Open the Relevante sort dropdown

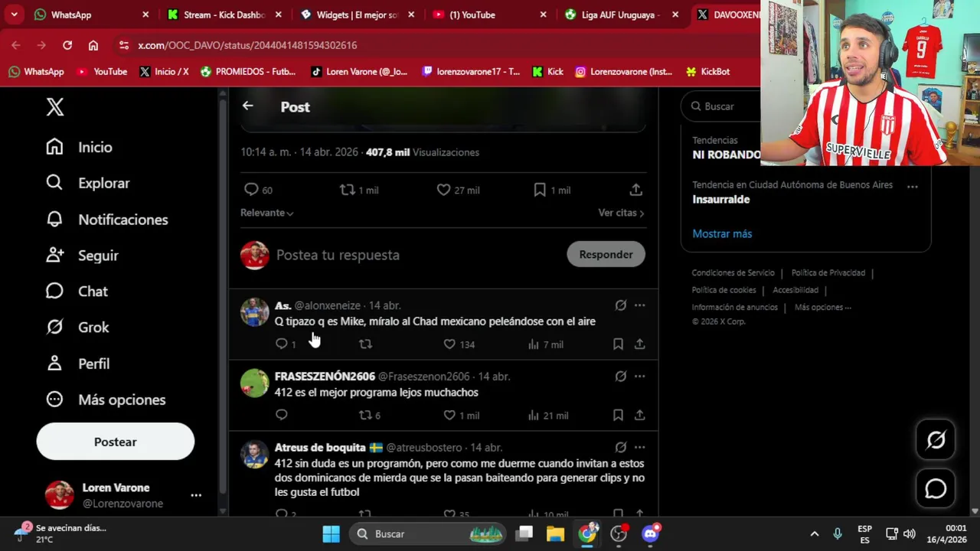tap(267, 213)
